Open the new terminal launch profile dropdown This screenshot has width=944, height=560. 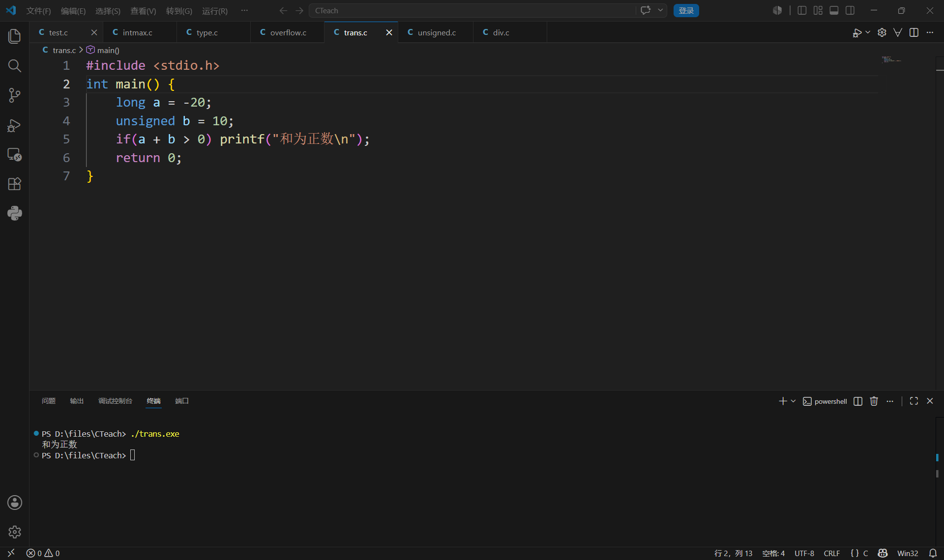793,401
